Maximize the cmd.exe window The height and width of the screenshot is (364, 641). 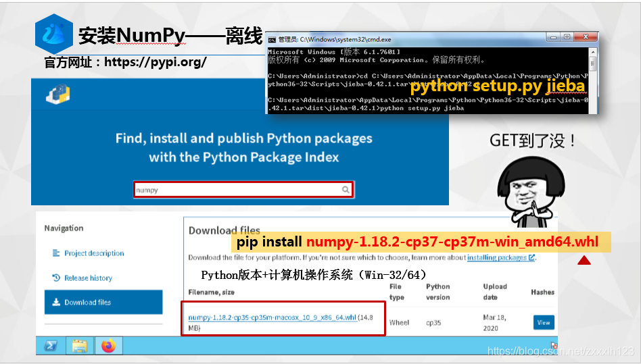coord(567,36)
